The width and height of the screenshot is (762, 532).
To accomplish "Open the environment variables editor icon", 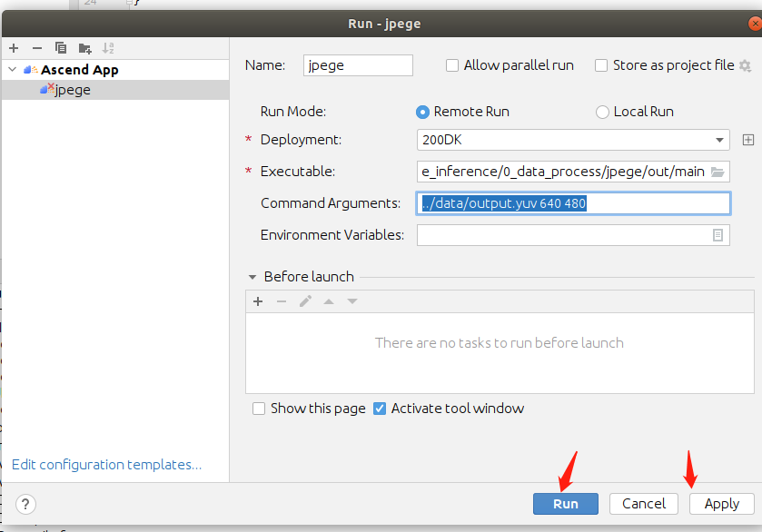I will tap(717, 235).
